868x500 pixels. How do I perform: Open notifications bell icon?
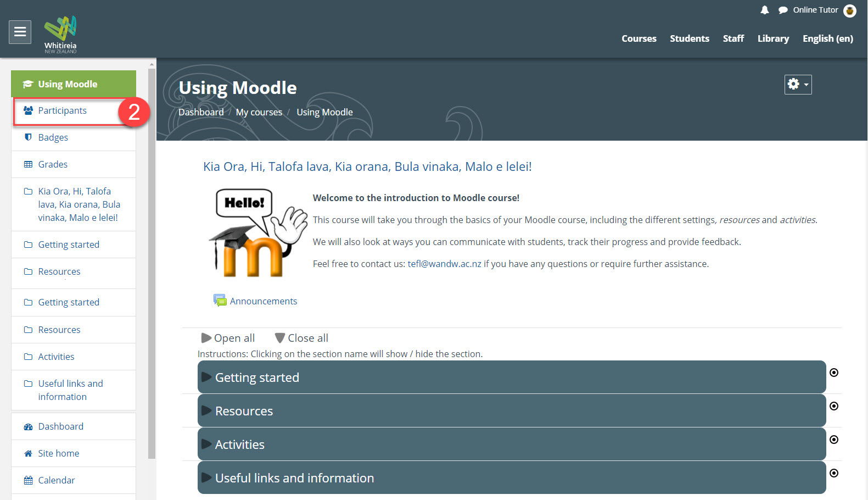(764, 10)
